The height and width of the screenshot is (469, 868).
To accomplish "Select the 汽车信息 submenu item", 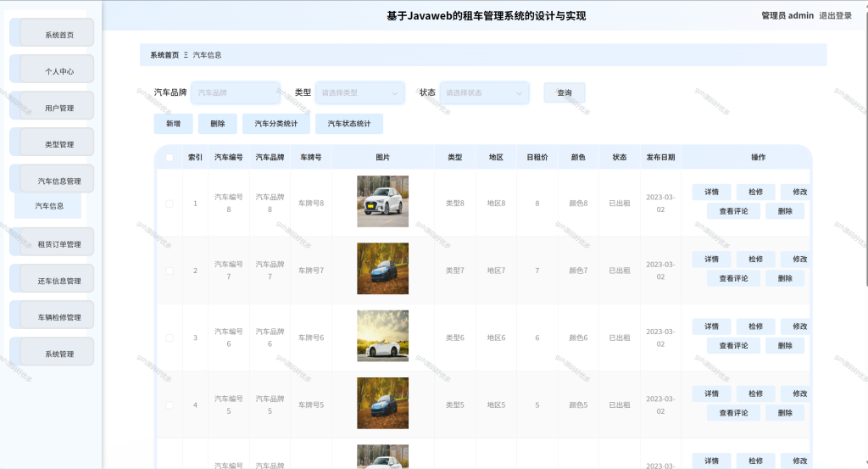I will 49,205.
